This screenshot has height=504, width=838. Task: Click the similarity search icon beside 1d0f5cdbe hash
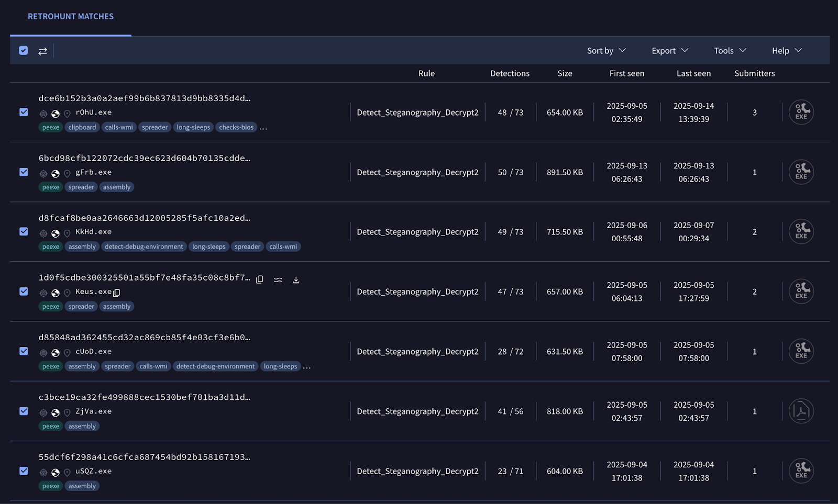click(x=278, y=279)
